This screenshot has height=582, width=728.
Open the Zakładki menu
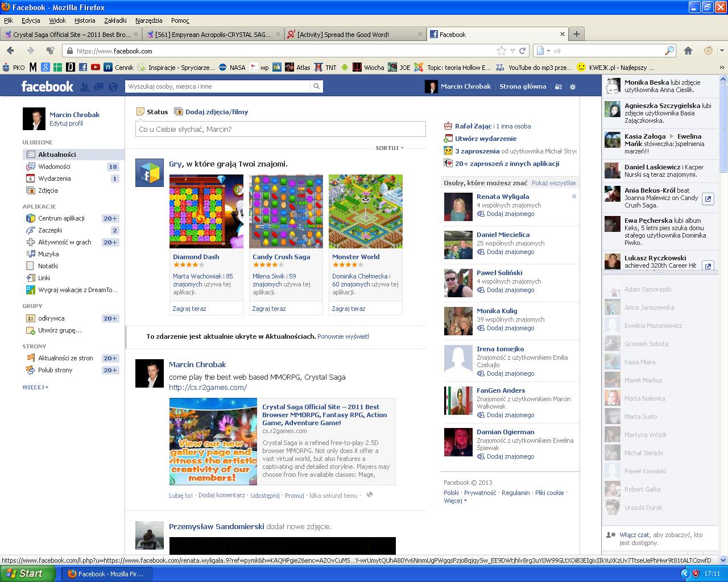pos(115,20)
